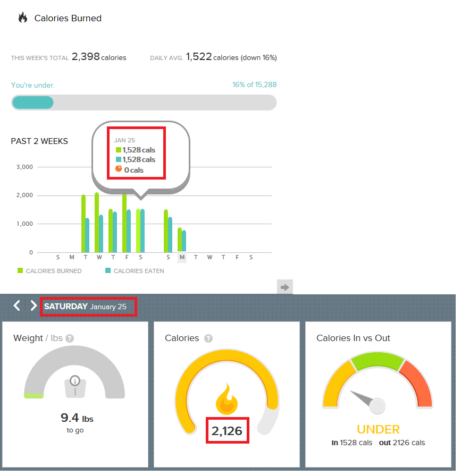This screenshot has height=476, width=461.
Task: Click the green segment of the in/out gauge
Action: point(377,360)
